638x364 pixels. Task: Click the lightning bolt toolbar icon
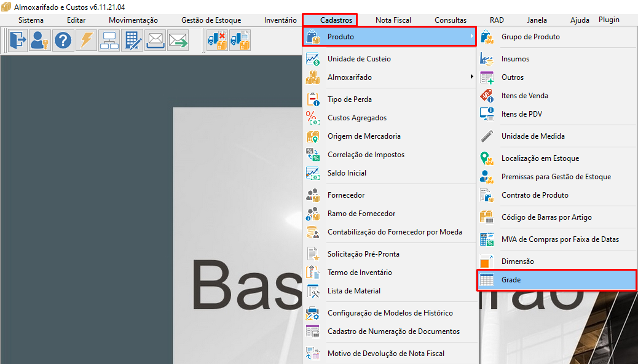click(x=86, y=41)
